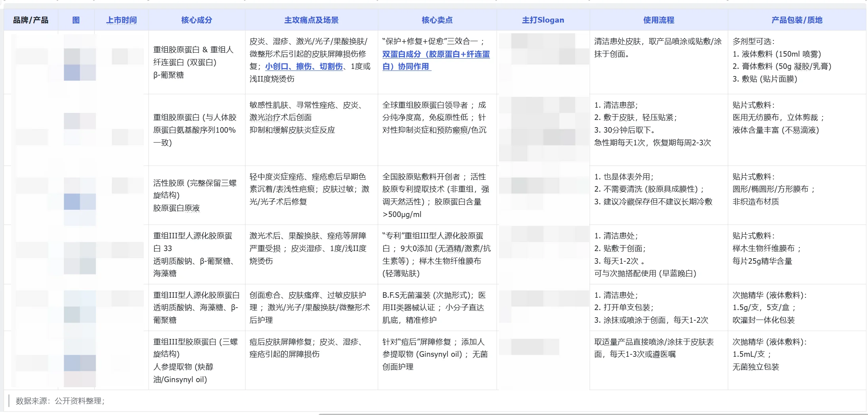Click the 清洁患处皮肤，取产品喷涂 usage cell
868x415 pixels.
pos(659,62)
